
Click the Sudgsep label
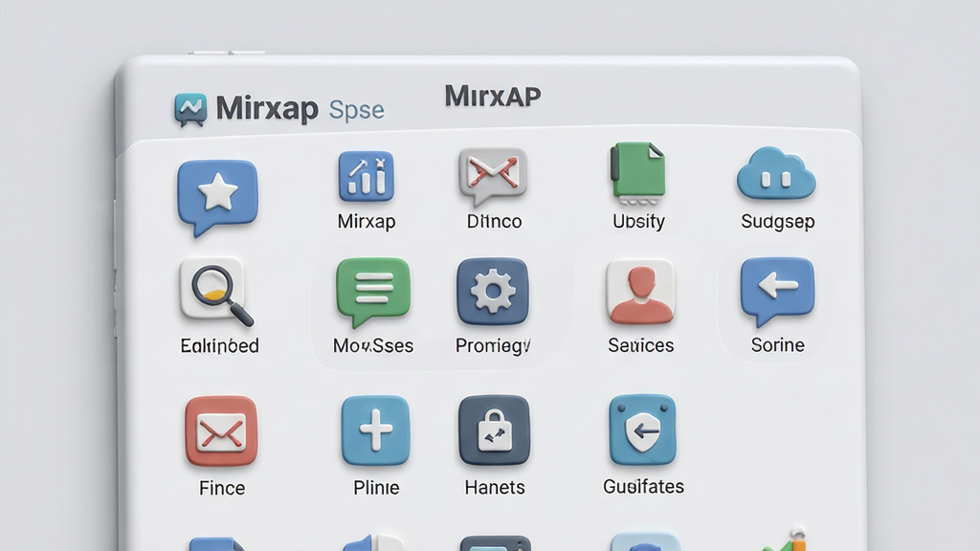(777, 222)
